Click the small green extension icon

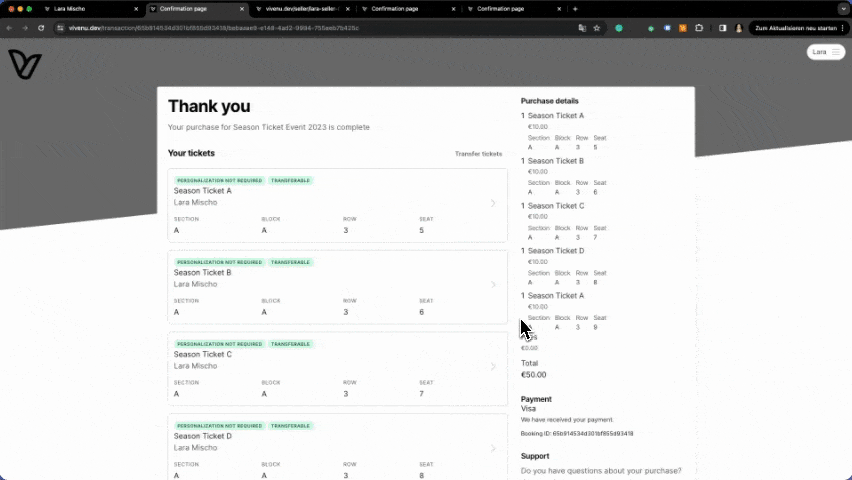(x=651, y=28)
